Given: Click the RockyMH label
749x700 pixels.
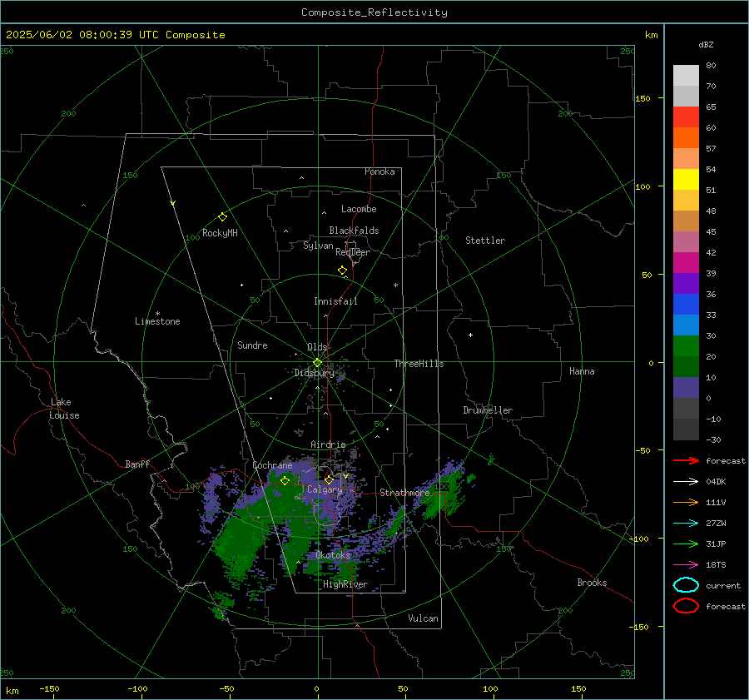Looking at the screenshot, I should [x=220, y=233].
